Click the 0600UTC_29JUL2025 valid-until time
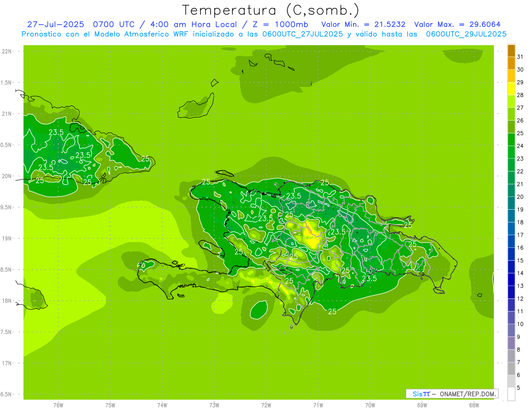This screenshot has width=532, height=411. click(466, 34)
